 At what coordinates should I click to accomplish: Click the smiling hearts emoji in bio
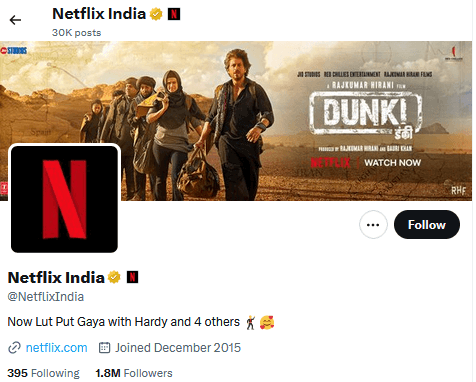267,322
